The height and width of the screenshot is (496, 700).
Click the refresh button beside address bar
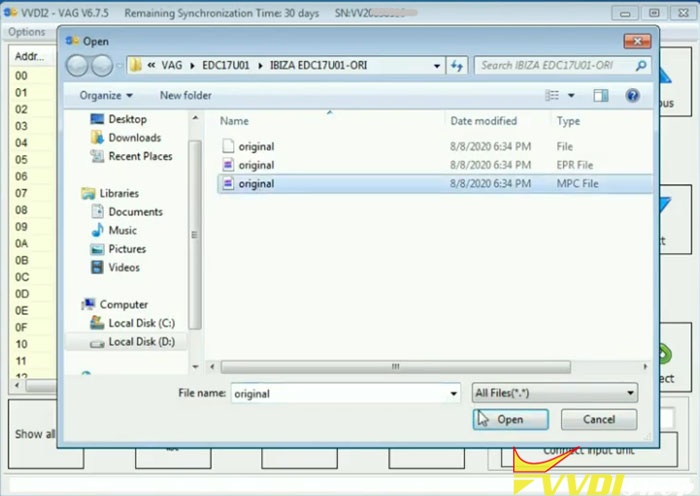[x=456, y=66]
